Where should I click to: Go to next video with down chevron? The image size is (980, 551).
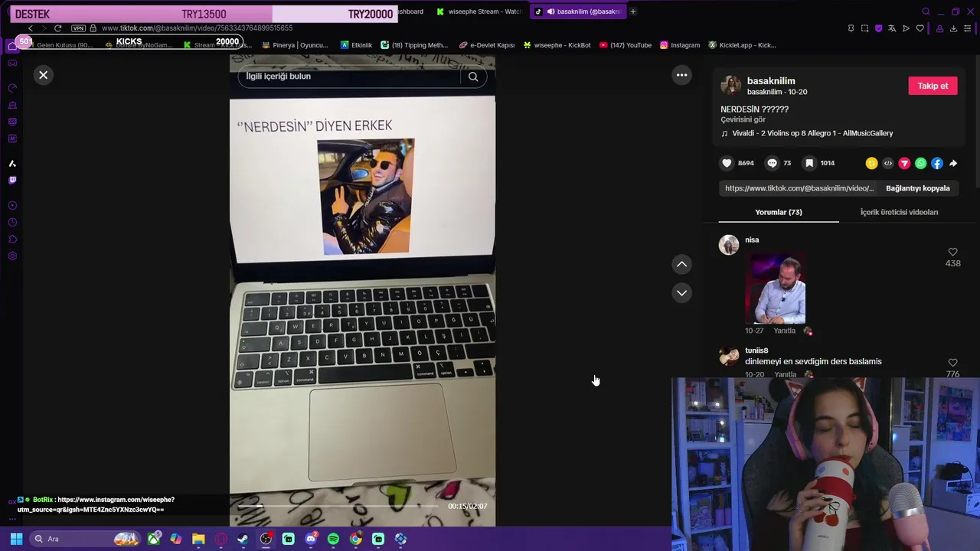681,292
